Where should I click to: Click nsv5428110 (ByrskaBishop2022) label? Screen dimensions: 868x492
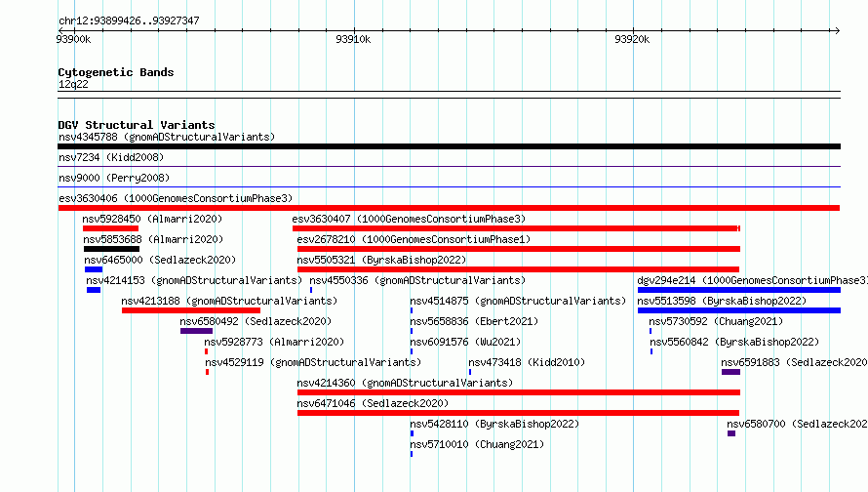[x=494, y=424]
